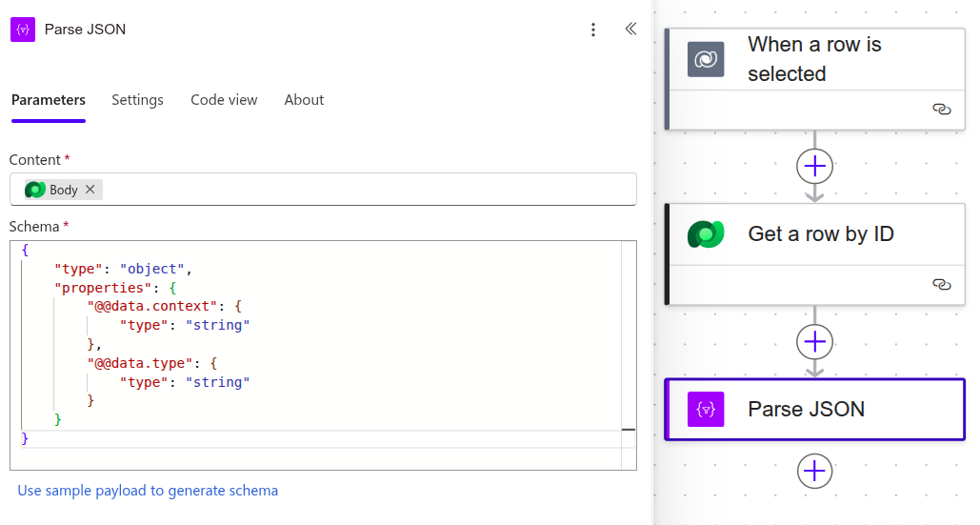This screenshot has width=980, height=525.
Task: Add a step after Get a row by ID
Action: [x=814, y=341]
